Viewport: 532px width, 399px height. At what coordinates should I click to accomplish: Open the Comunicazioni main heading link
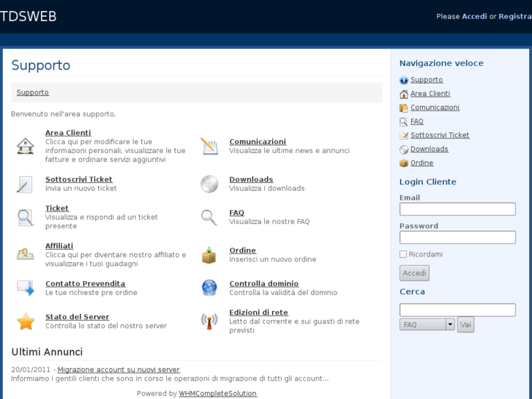pos(258,141)
